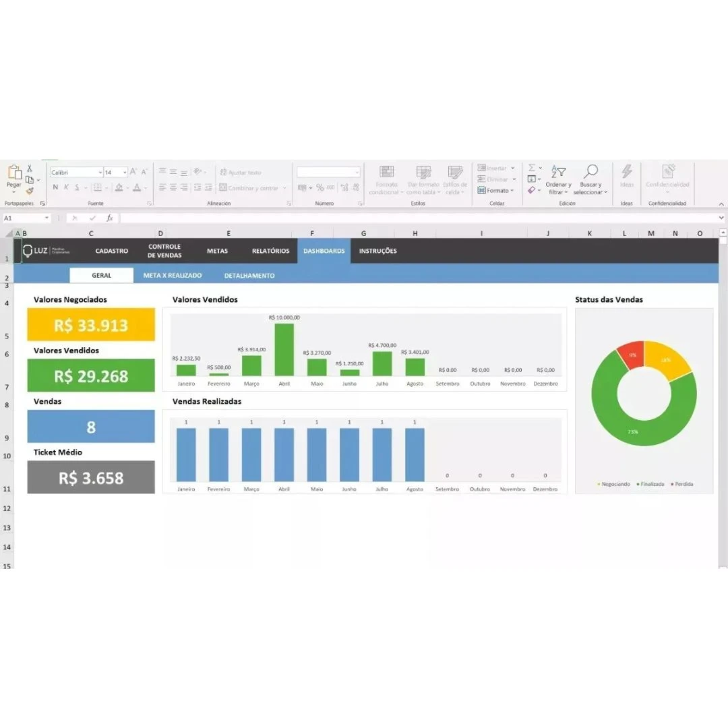Toggle underline S formatting
The width and height of the screenshot is (728, 728).
[x=77, y=187]
